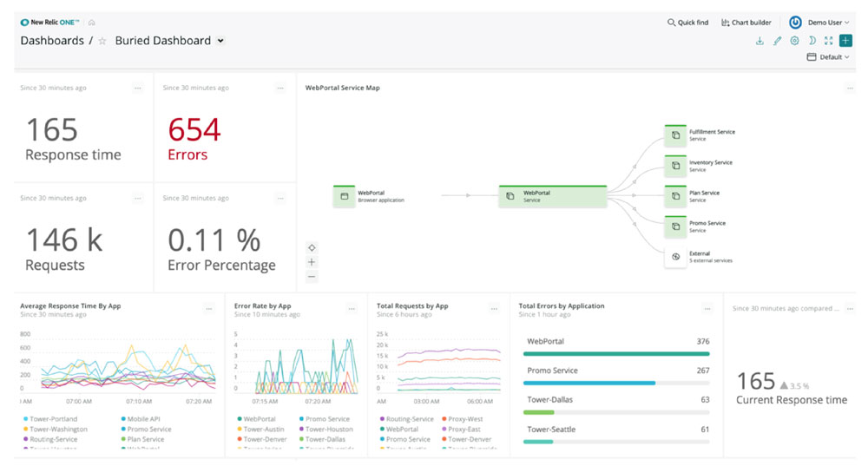868x466 pixels.
Task: Open the Response time widget options menu
Action: coord(138,88)
